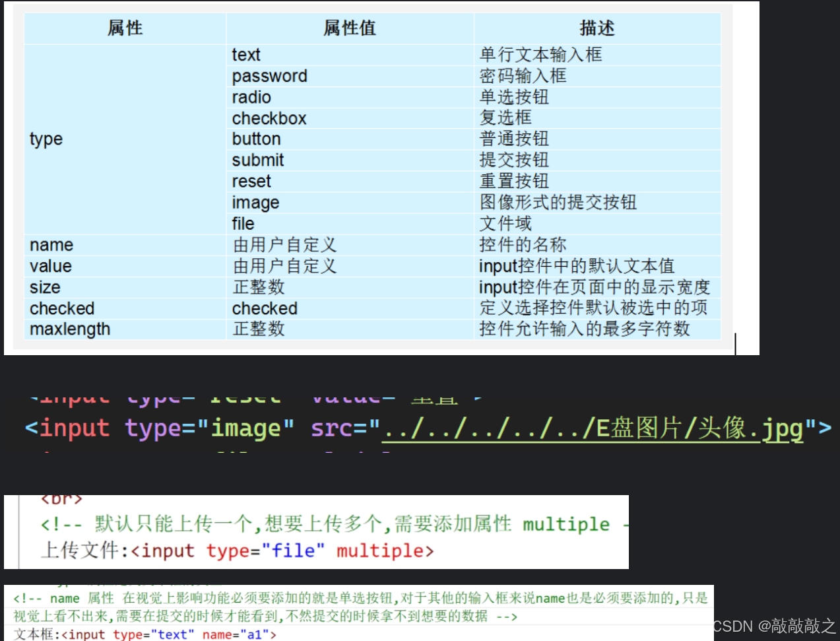Select the name attribute row

(x=51, y=245)
